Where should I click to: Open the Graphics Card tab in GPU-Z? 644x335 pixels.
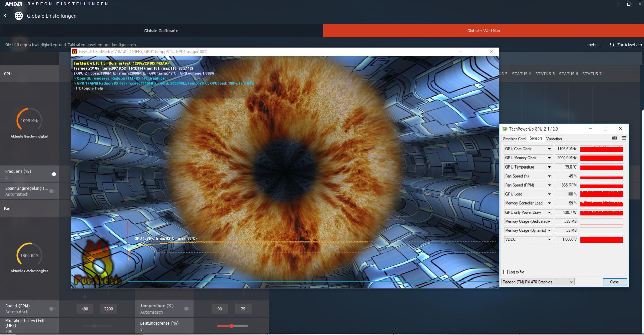coord(514,139)
